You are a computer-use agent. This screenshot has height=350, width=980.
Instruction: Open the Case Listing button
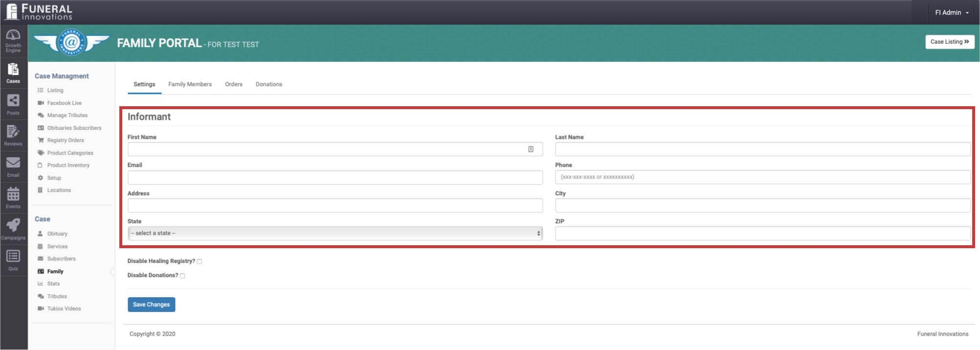tap(950, 42)
